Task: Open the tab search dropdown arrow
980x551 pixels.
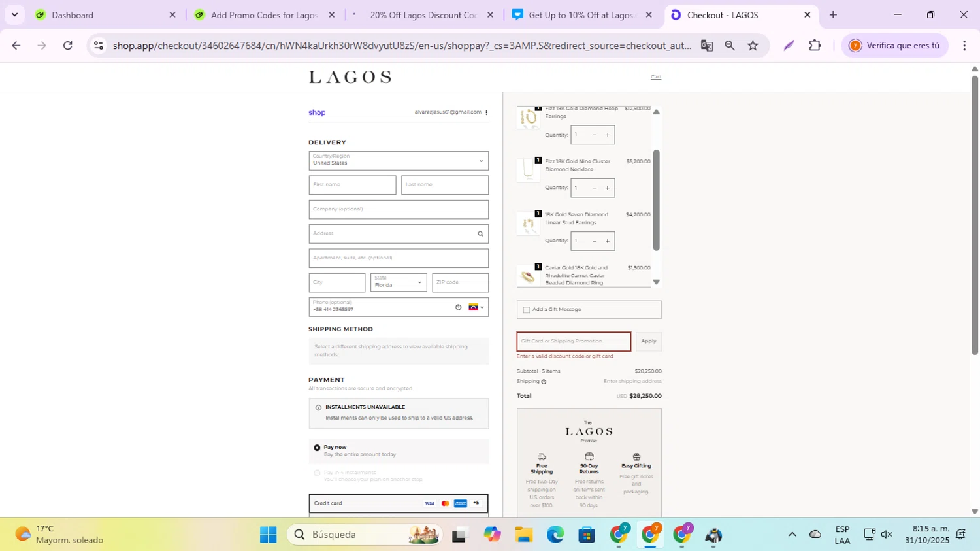Action: tap(14, 14)
